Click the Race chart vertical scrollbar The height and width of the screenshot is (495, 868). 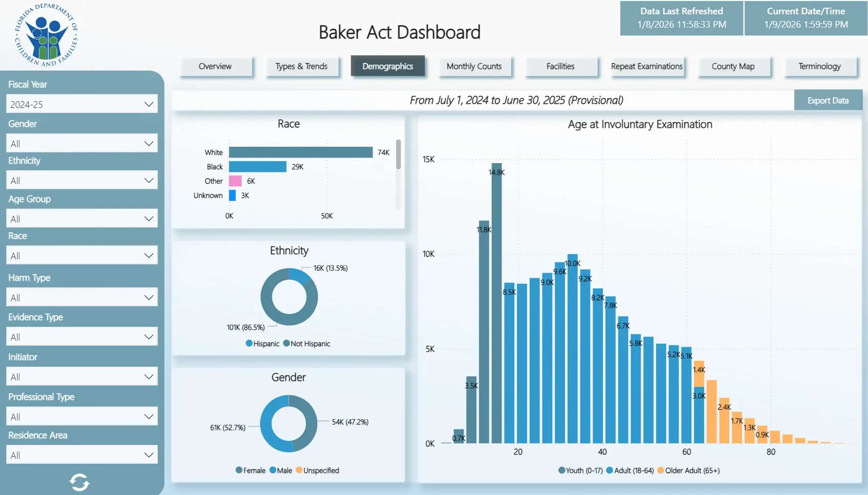[398, 154]
